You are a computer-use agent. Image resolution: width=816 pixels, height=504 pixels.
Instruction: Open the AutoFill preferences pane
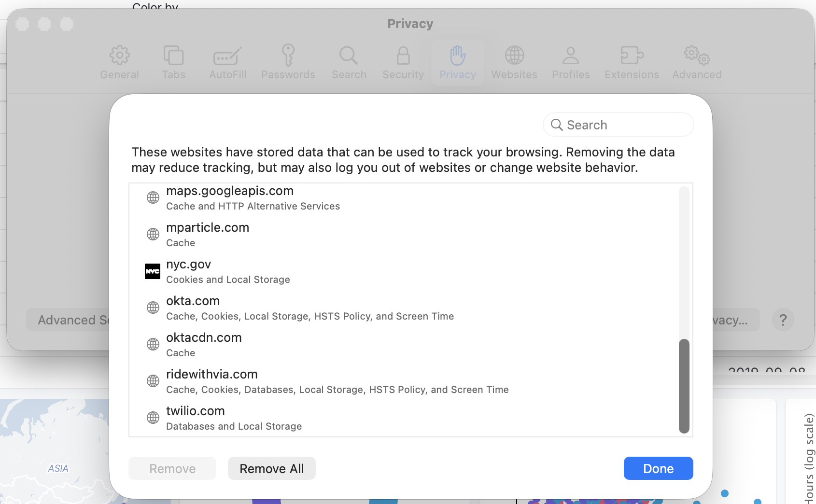pyautogui.click(x=227, y=63)
